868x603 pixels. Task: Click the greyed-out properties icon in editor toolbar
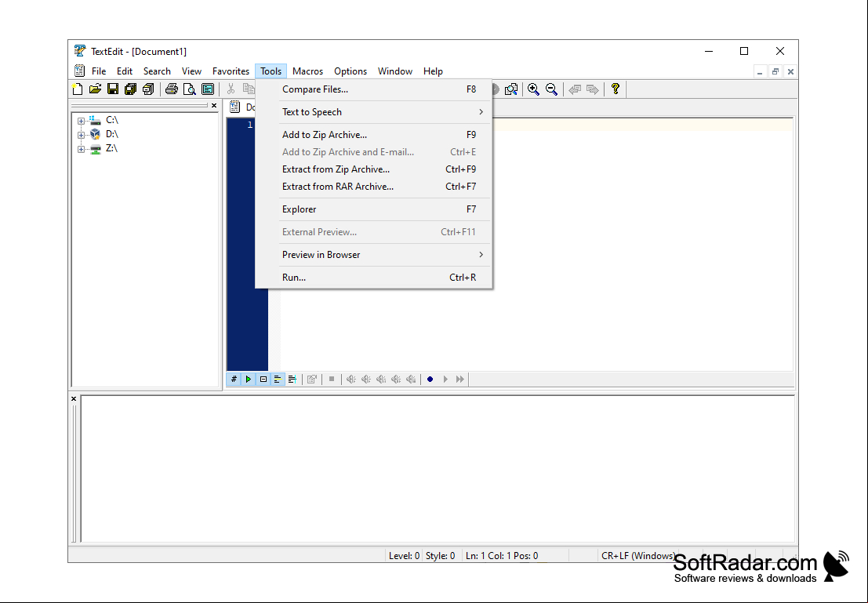(x=311, y=380)
